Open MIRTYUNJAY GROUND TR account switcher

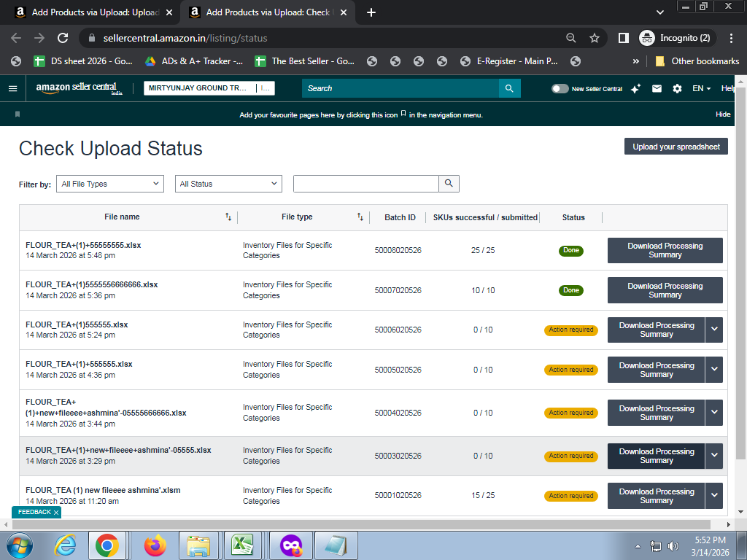click(209, 88)
